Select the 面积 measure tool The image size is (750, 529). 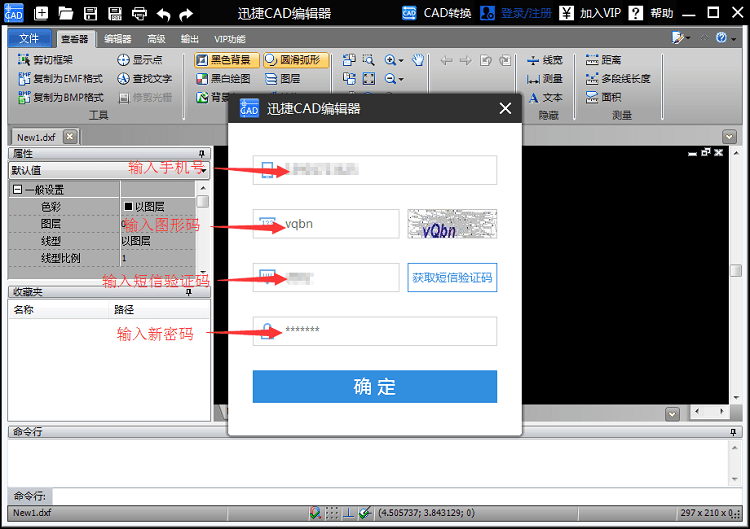coord(604,97)
